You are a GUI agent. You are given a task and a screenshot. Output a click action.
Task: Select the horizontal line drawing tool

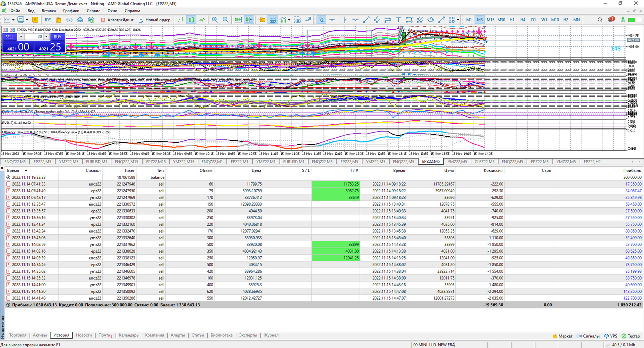(355, 20)
